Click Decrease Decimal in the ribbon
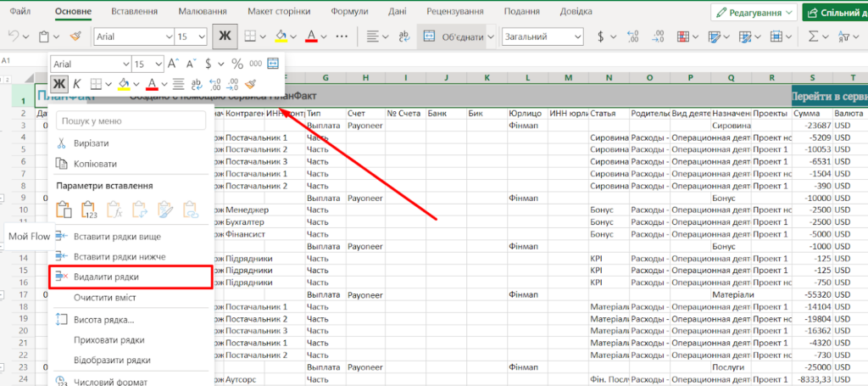 coord(658,36)
